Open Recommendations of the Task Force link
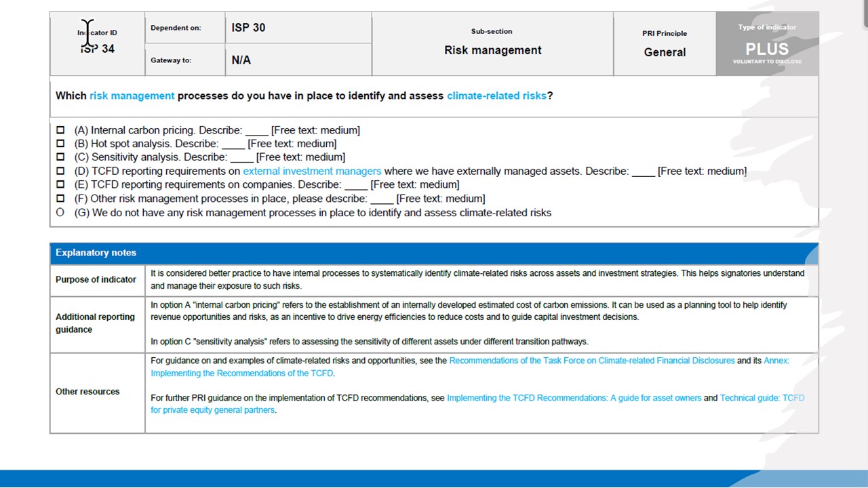The height and width of the screenshot is (488, 868). [592, 361]
